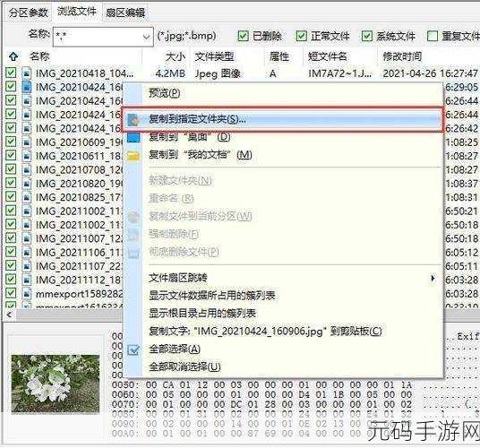Choose 全部选择(A) menu item
Screen dimensions: 480x448
click(x=283, y=349)
